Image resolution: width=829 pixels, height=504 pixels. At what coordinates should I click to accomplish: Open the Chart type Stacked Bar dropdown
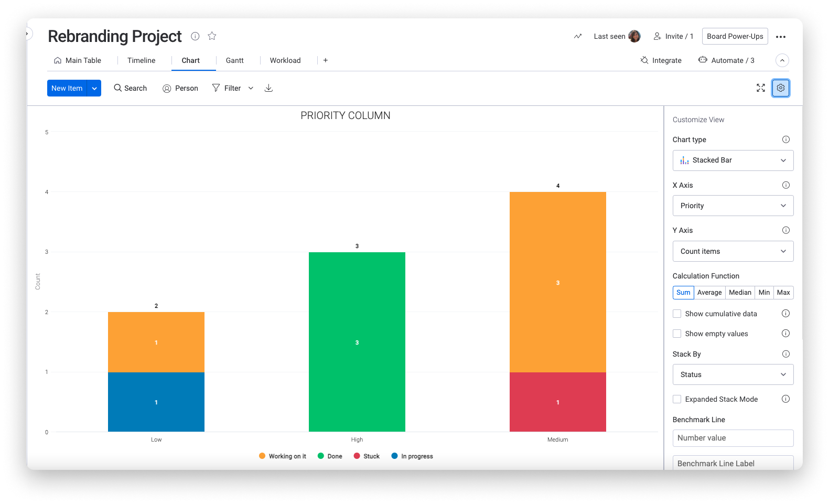[x=733, y=160]
